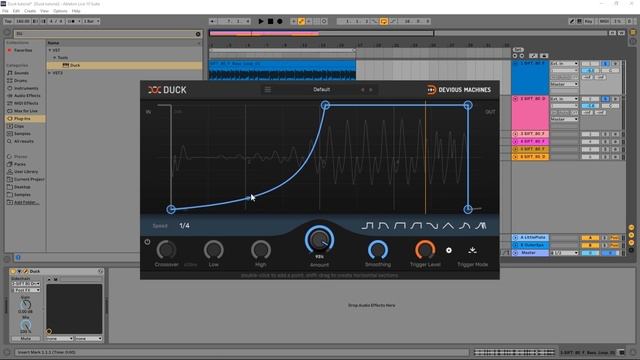Toggle Draw Mode pencil icon
The image size is (640, 360).
(572, 21)
